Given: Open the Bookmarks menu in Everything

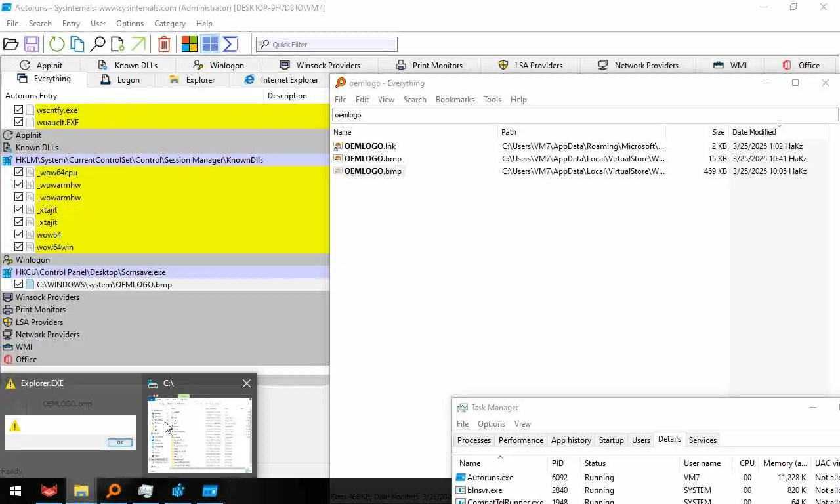Looking at the screenshot, I should [455, 99].
